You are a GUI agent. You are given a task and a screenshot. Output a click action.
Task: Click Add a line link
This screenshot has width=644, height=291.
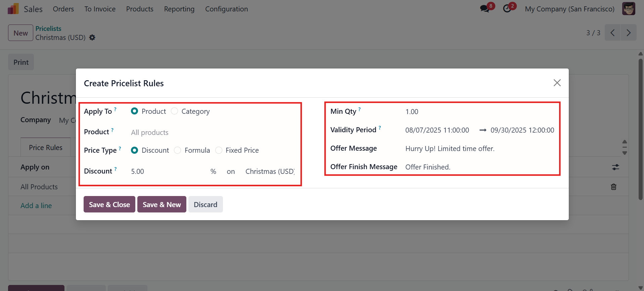click(x=36, y=205)
